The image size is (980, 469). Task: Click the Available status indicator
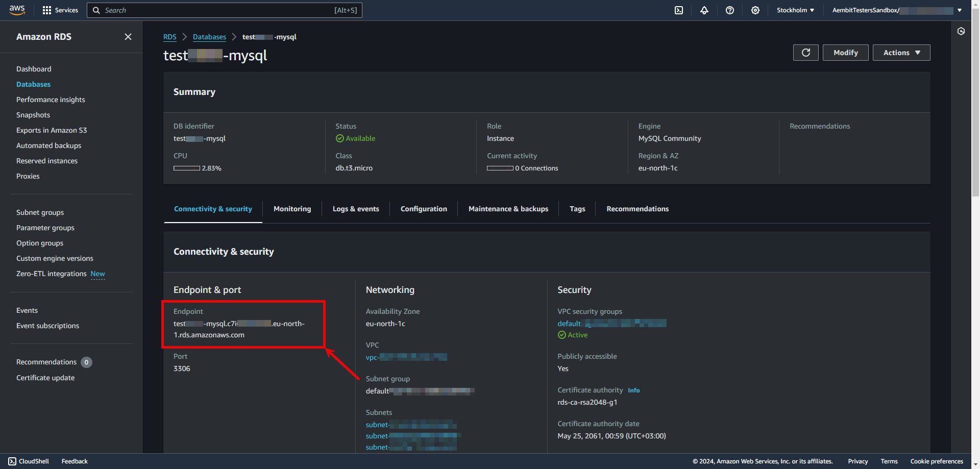(355, 138)
